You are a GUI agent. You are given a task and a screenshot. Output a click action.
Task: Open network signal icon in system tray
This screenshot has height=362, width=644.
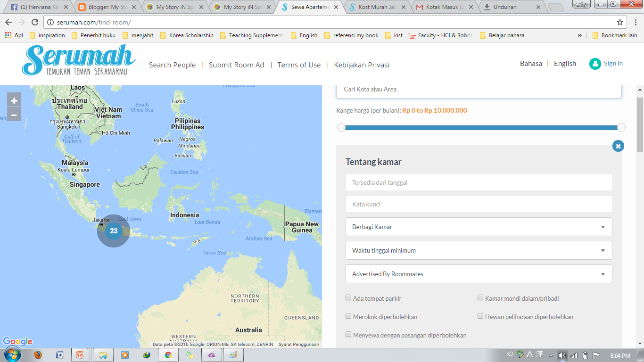click(574, 355)
